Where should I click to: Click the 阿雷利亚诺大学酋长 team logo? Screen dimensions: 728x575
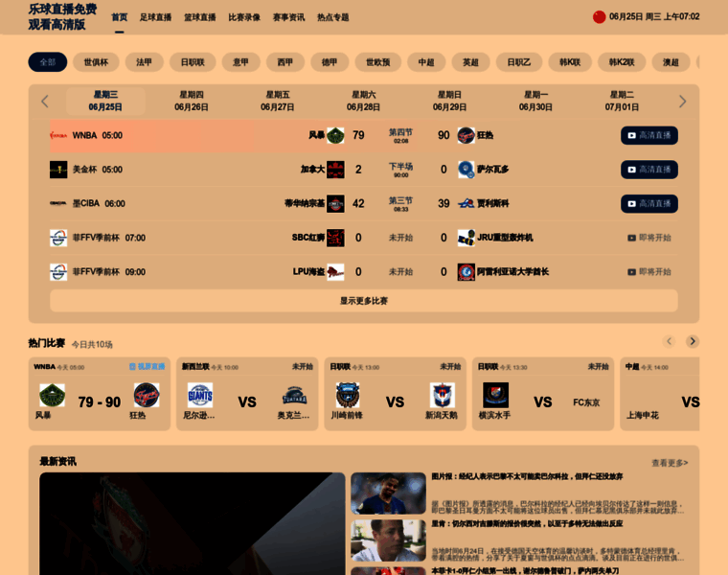[x=466, y=272]
